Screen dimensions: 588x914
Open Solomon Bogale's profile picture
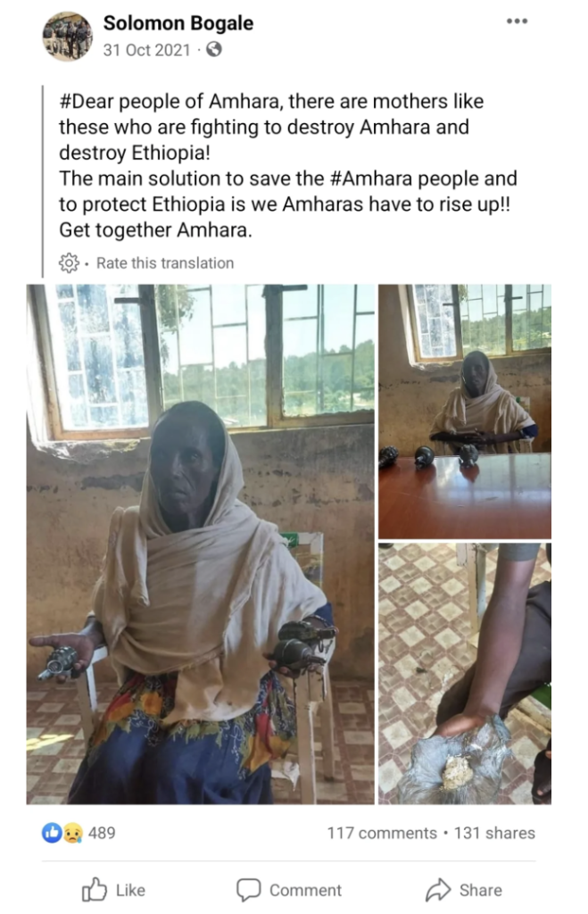[x=68, y=36]
